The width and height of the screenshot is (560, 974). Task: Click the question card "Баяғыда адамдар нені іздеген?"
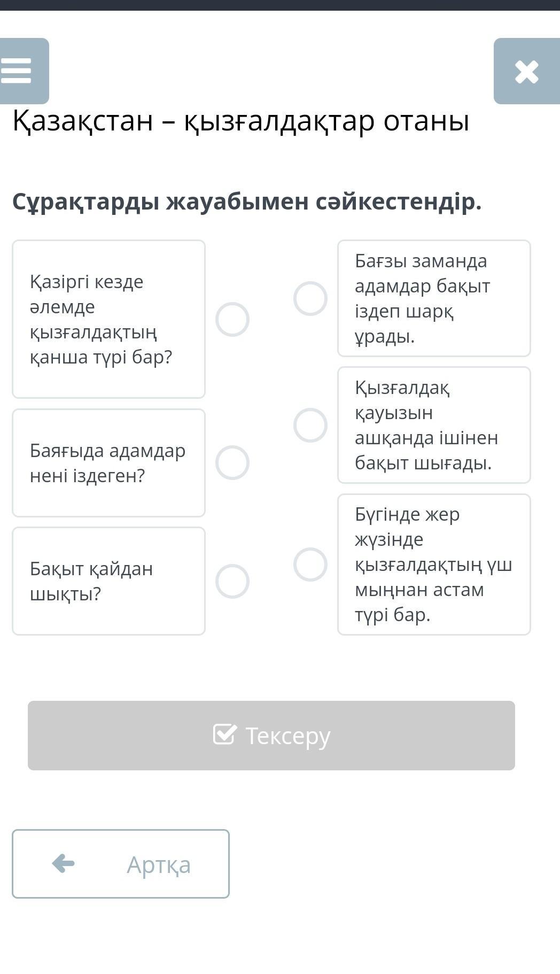pos(108,463)
